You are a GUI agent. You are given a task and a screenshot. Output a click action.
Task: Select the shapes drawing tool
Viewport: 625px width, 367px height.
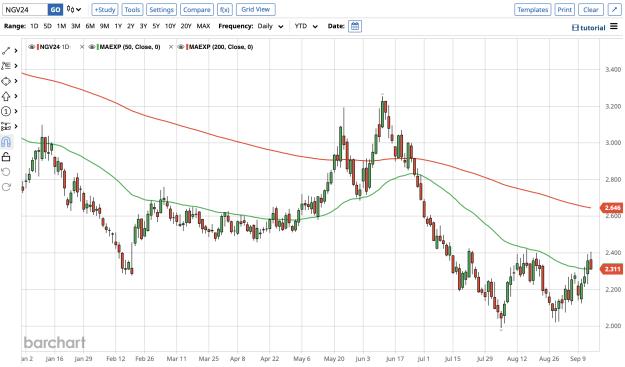[6, 81]
